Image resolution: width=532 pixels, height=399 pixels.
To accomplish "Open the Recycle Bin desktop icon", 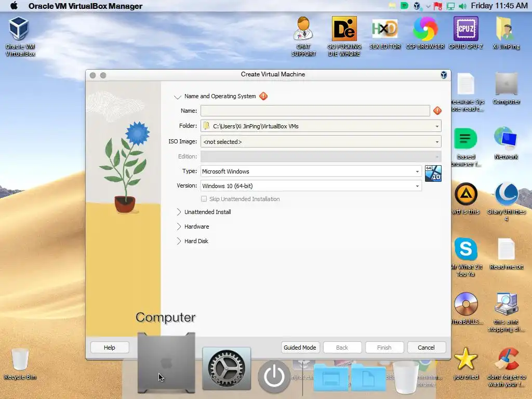I will [20, 364].
